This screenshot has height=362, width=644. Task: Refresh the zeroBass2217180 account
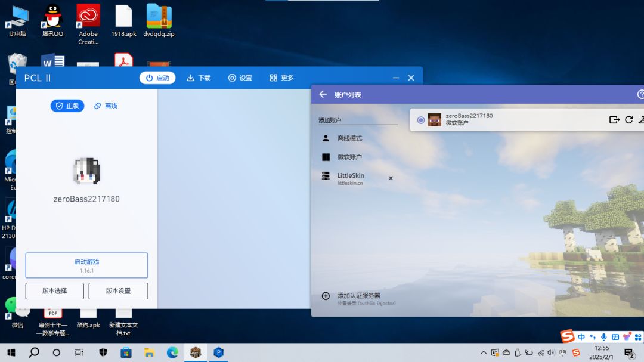click(x=629, y=119)
